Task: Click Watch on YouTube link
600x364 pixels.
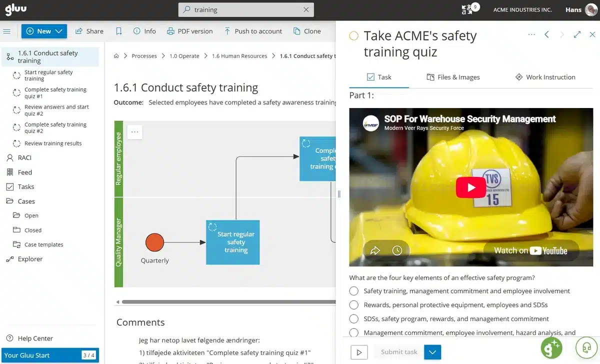Action: coord(531,250)
